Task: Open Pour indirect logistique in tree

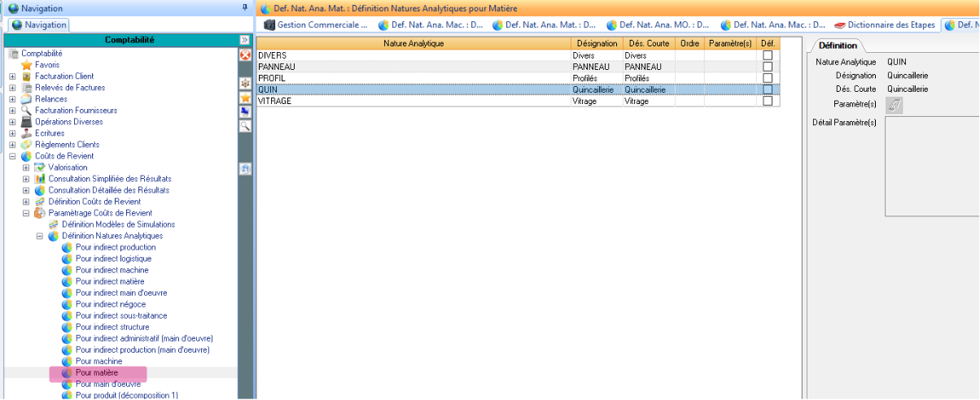Action: (x=113, y=259)
